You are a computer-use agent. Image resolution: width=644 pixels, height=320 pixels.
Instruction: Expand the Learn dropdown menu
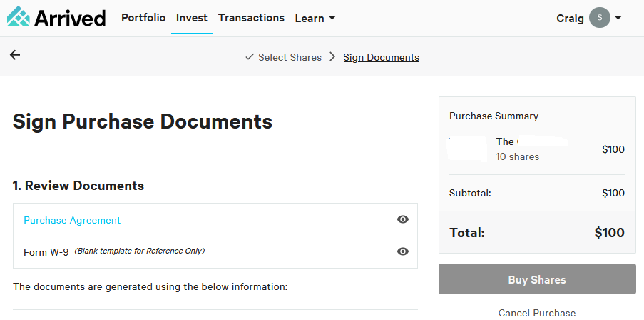(x=315, y=19)
